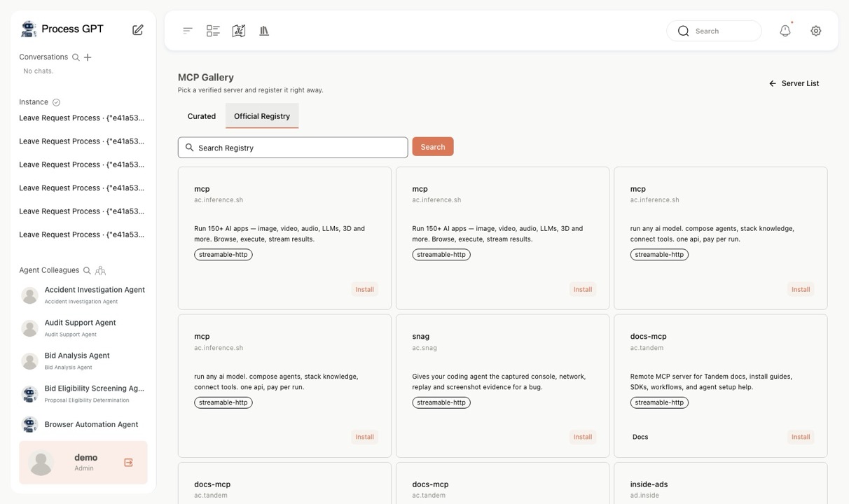Open the agent organization people icon
Screen dimensions: 849x504
[100, 270]
